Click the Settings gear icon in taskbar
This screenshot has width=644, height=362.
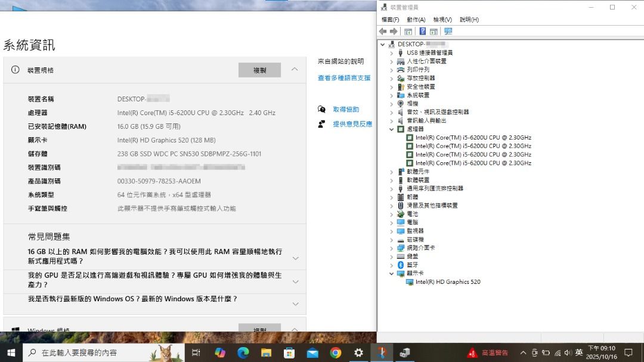point(358,352)
